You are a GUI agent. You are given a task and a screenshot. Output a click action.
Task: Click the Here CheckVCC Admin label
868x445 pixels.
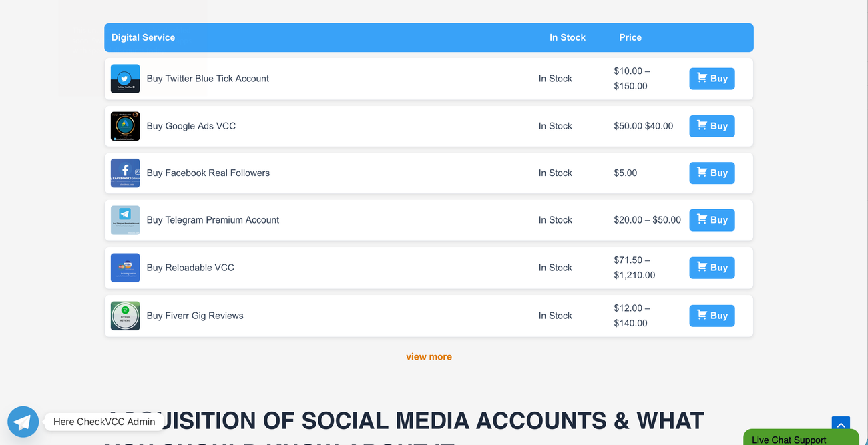[104, 422]
